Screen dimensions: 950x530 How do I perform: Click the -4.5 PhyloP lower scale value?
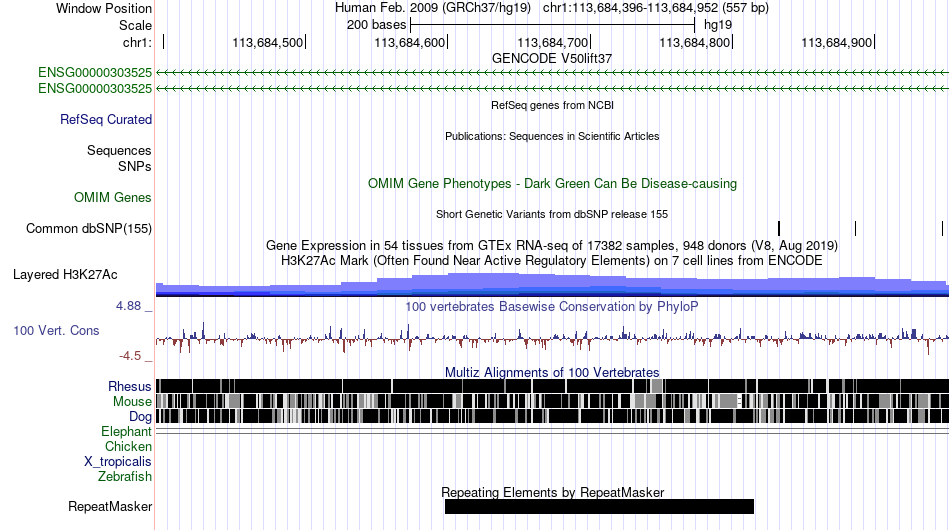pos(130,356)
